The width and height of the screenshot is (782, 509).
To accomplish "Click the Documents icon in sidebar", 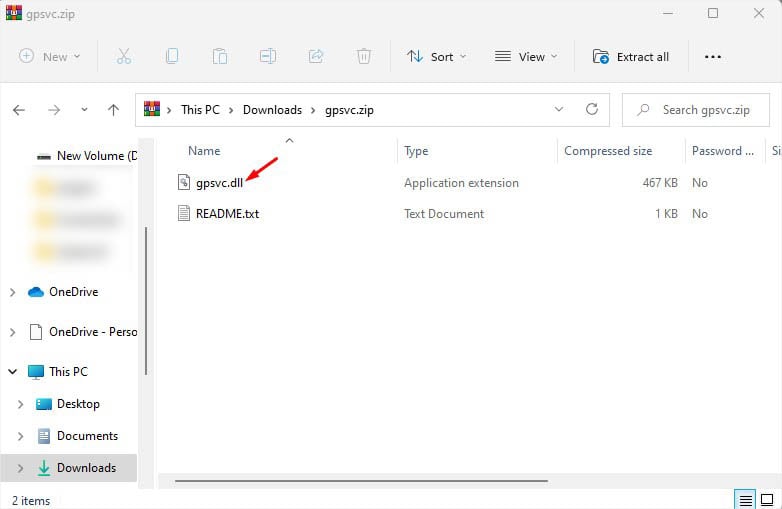I will point(44,436).
